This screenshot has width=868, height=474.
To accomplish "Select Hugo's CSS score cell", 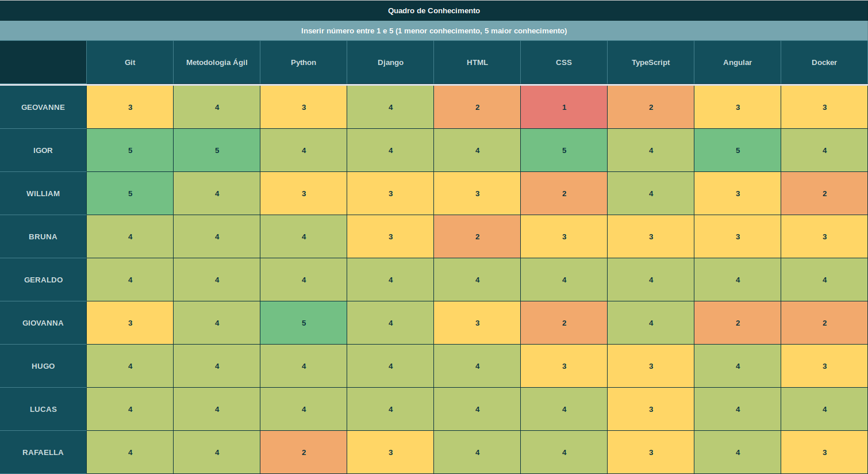I will [x=564, y=366].
